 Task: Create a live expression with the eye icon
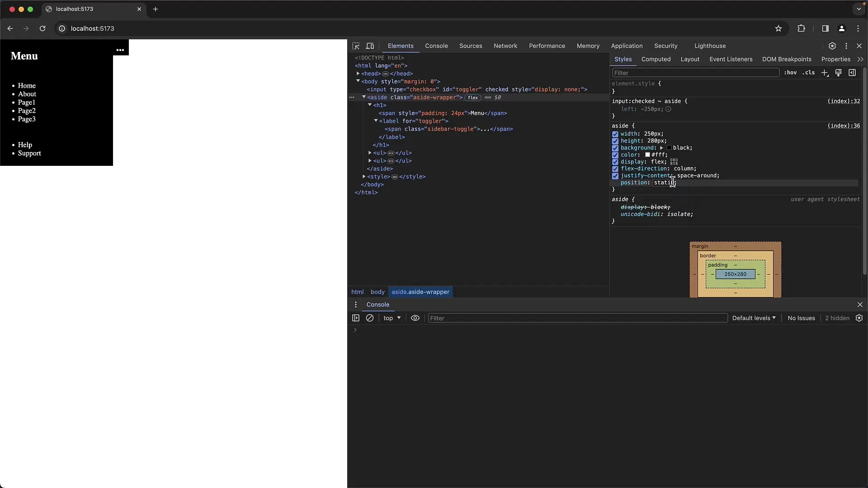(x=415, y=318)
